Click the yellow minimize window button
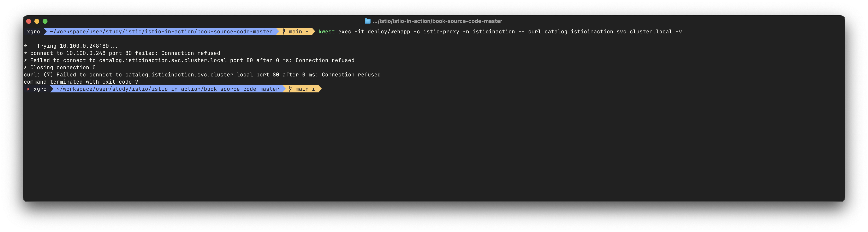This screenshot has width=868, height=232. [x=37, y=21]
